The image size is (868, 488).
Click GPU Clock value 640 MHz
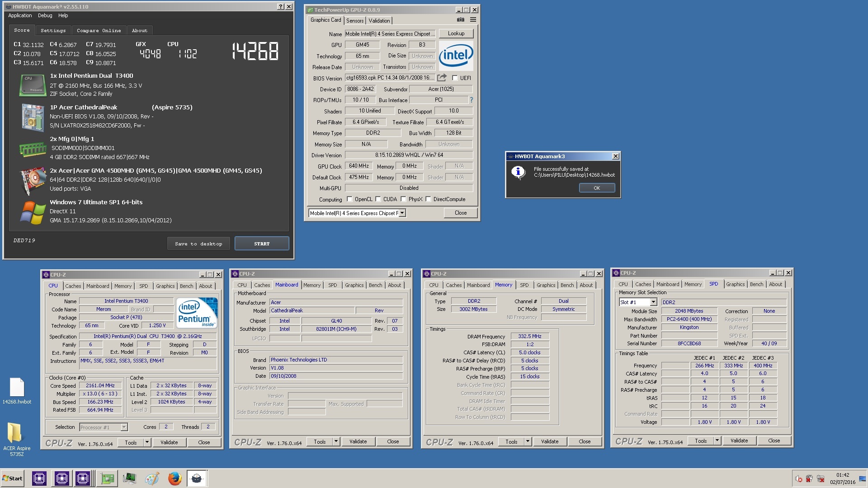(359, 166)
